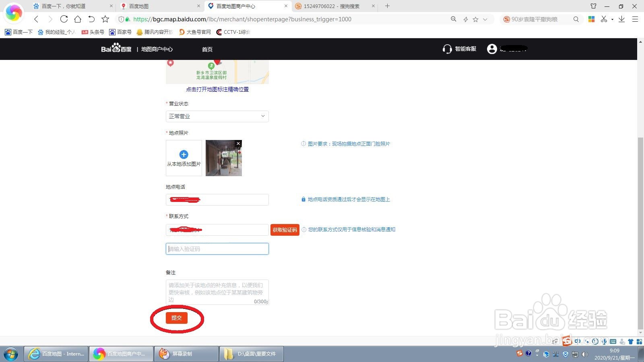The width and height of the screenshot is (644, 362).
Task: Open the browser hamburger menu
Action: point(635,19)
